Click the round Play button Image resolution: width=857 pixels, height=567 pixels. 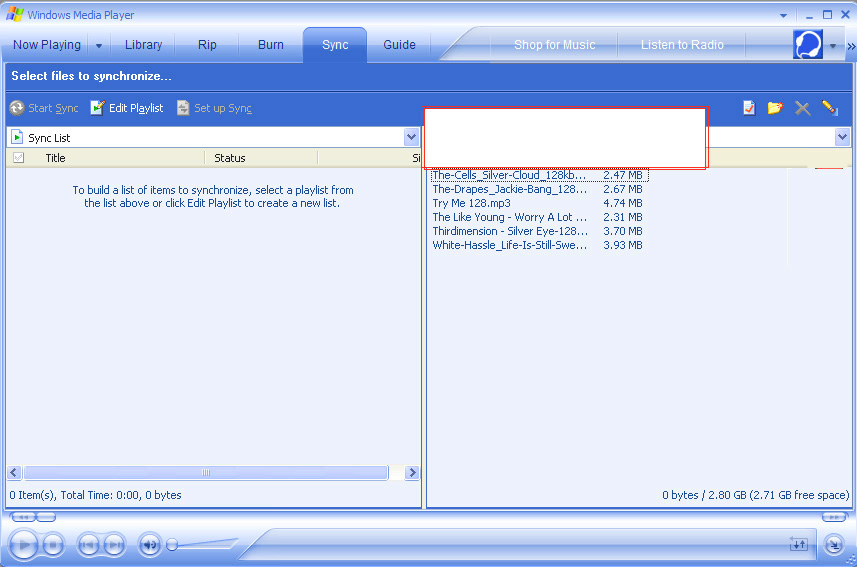[x=24, y=545]
